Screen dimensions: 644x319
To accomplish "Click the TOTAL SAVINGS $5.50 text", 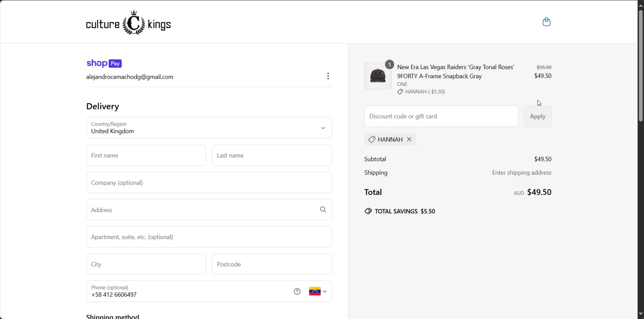I will pyautogui.click(x=405, y=211).
